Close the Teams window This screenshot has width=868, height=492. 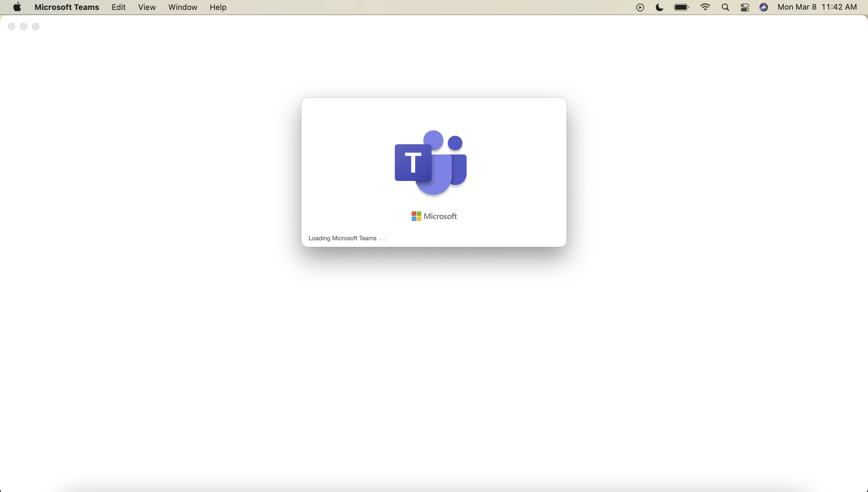11,26
